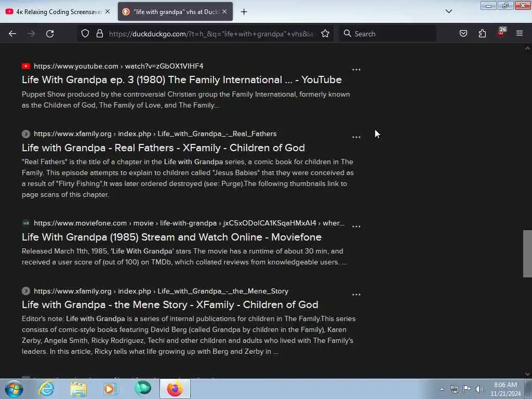Screen dimensions: 532x399
Task: Click the Firefox taskbar button
Action: click(175, 389)
